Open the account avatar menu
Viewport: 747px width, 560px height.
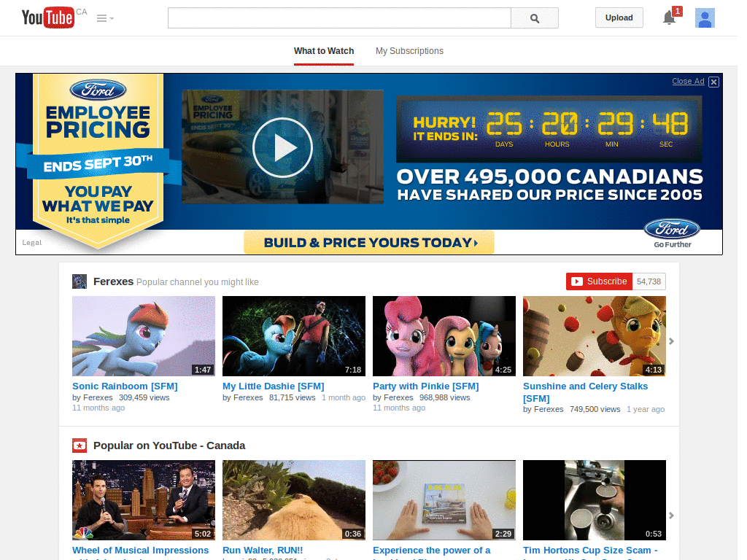point(705,18)
